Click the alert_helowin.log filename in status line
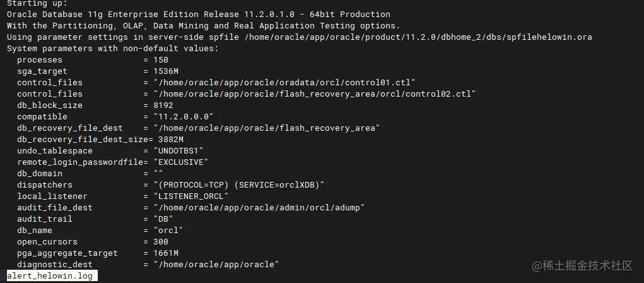 (x=52, y=276)
